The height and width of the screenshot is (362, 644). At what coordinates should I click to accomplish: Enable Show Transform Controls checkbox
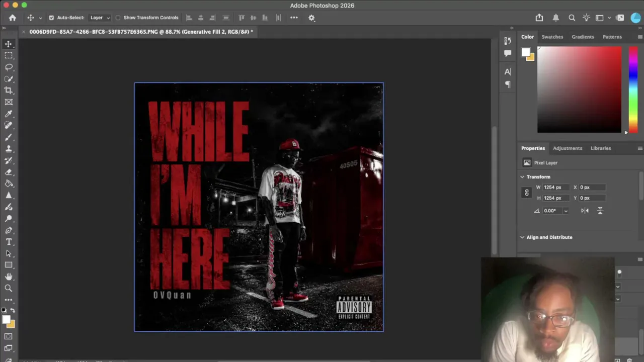pyautogui.click(x=118, y=18)
